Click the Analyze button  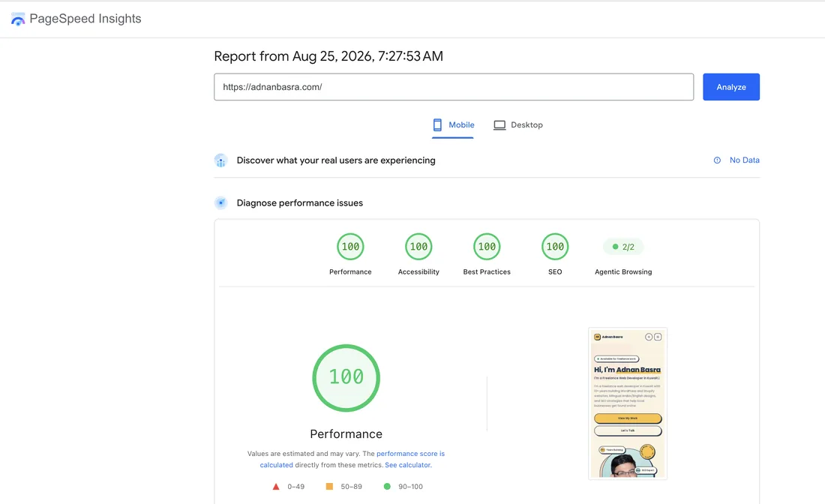click(730, 87)
